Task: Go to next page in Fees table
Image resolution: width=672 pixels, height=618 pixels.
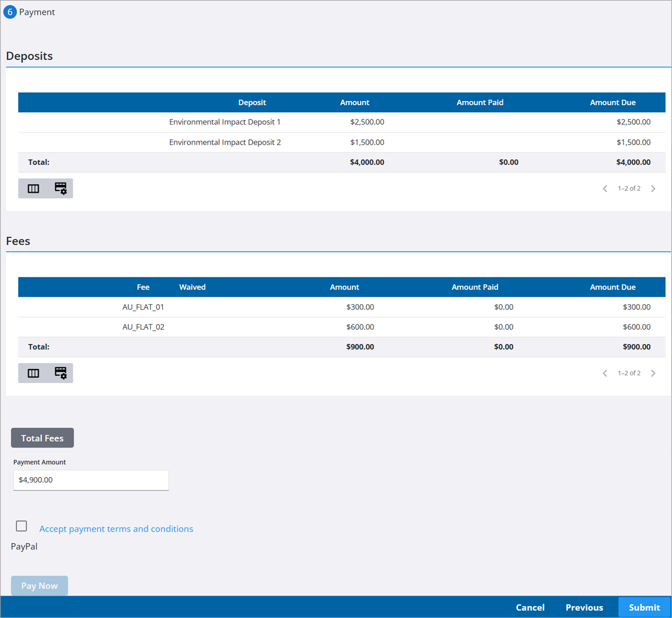Action: pos(653,373)
